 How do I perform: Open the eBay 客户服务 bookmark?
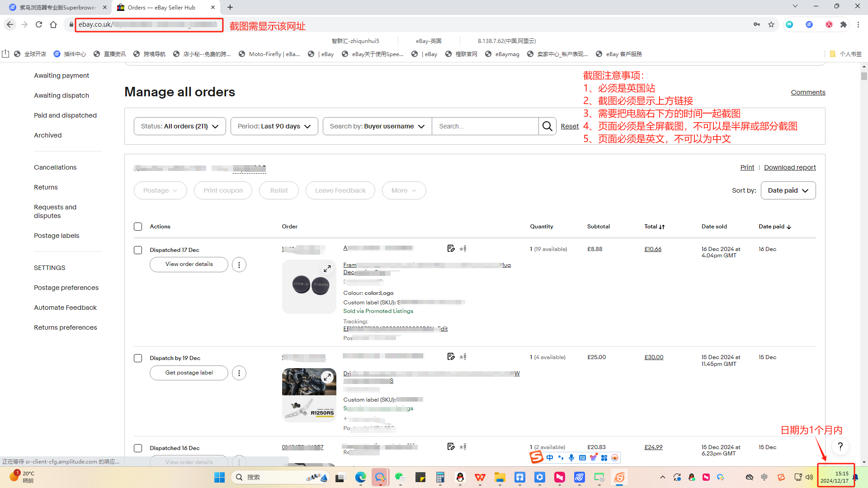618,54
